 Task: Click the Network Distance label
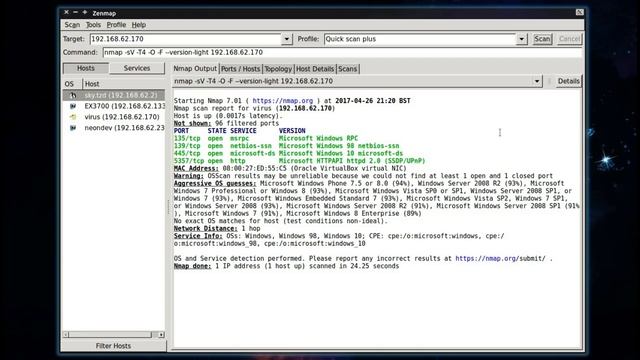click(x=205, y=229)
